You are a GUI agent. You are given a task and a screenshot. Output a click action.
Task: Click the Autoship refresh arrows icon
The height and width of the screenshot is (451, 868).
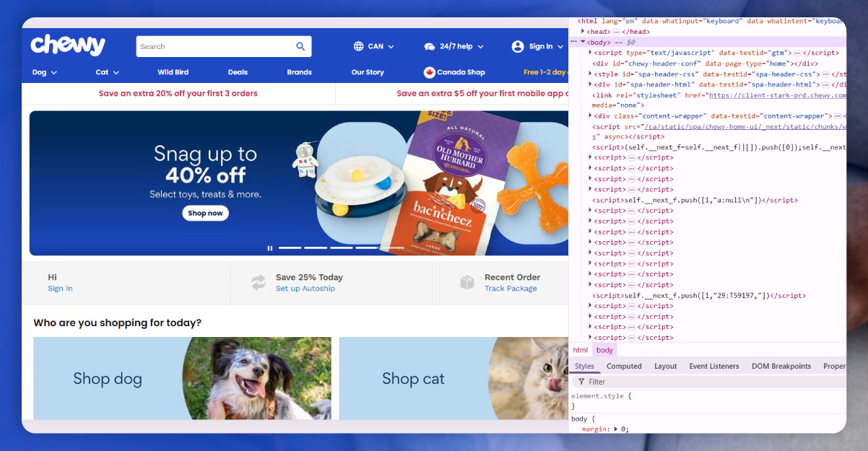pos(259,282)
